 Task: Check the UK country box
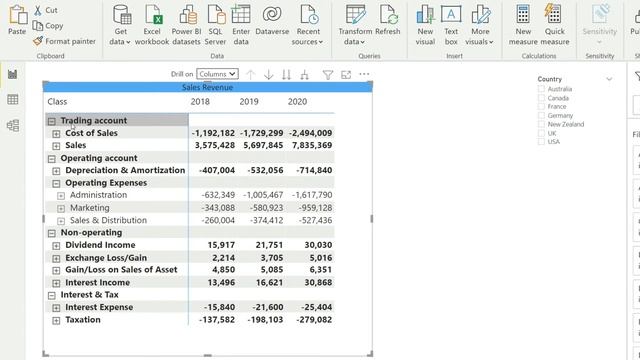tap(541, 133)
